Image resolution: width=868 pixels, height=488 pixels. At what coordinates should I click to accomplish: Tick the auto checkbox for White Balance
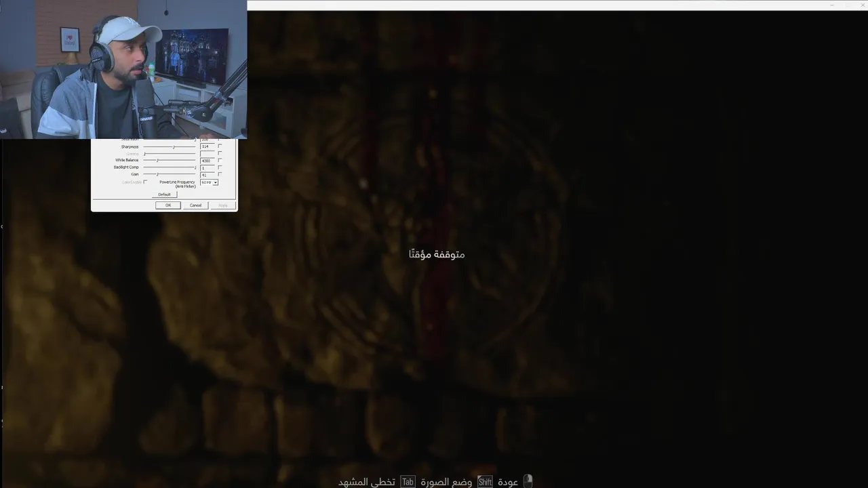click(x=220, y=161)
